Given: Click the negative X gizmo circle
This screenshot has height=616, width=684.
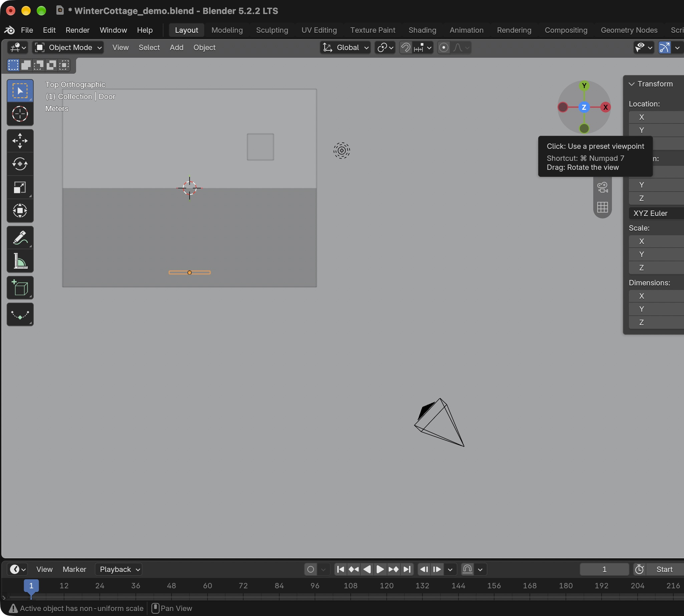Looking at the screenshot, I should point(563,107).
